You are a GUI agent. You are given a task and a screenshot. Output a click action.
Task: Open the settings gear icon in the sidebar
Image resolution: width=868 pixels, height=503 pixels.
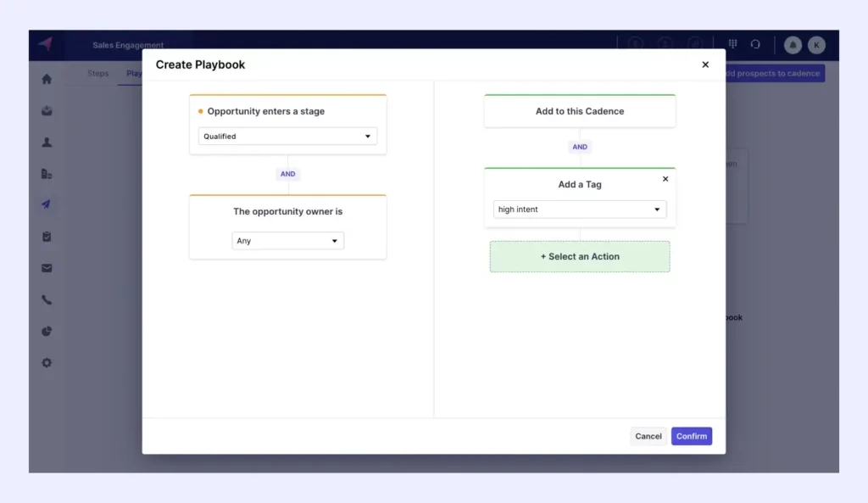coord(47,363)
